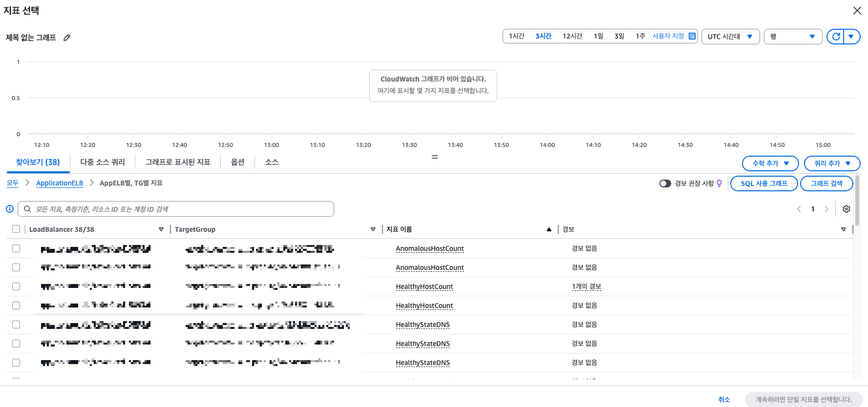Click the AppELB별, TG별 지표 breadcrumb text
The height and width of the screenshot is (407, 868).
click(x=131, y=183)
